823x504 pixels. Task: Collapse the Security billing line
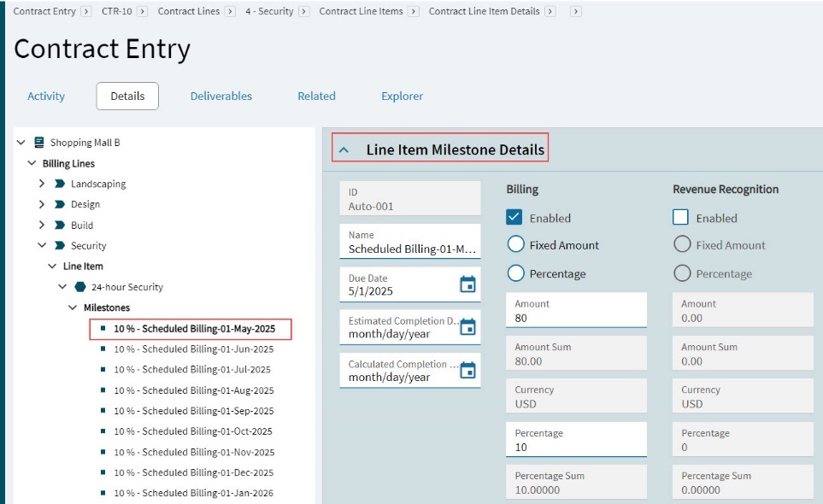[x=42, y=245]
